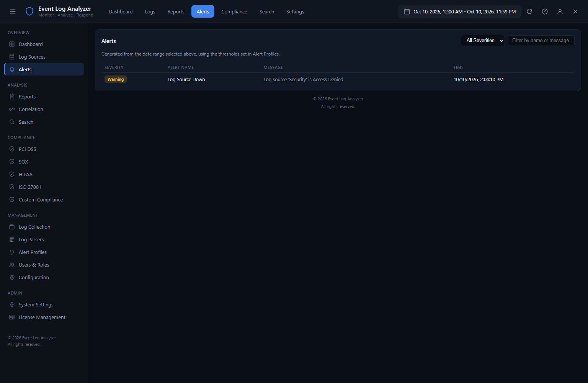Screen dimensions: 588x383
Task: Click the TIME column header
Action: click(458, 67)
